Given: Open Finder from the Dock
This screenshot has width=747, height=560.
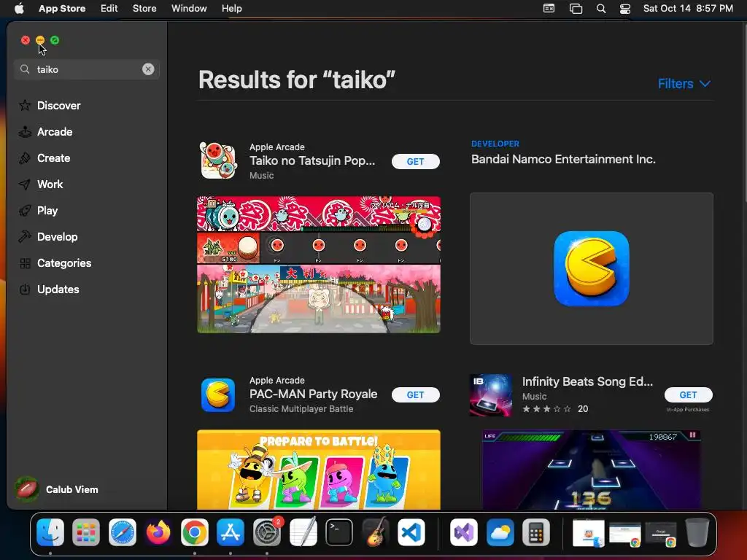Looking at the screenshot, I should 50,532.
